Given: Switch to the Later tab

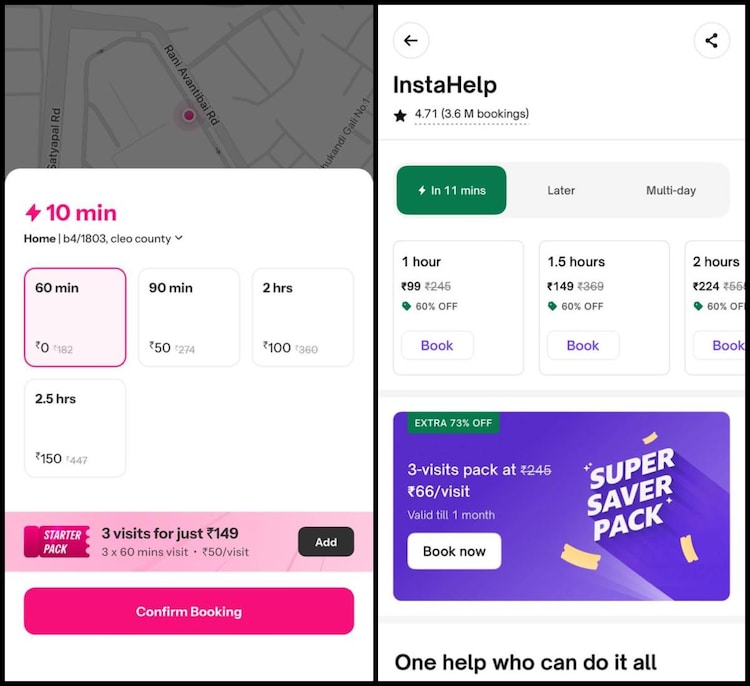Looking at the screenshot, I should 561,190.
